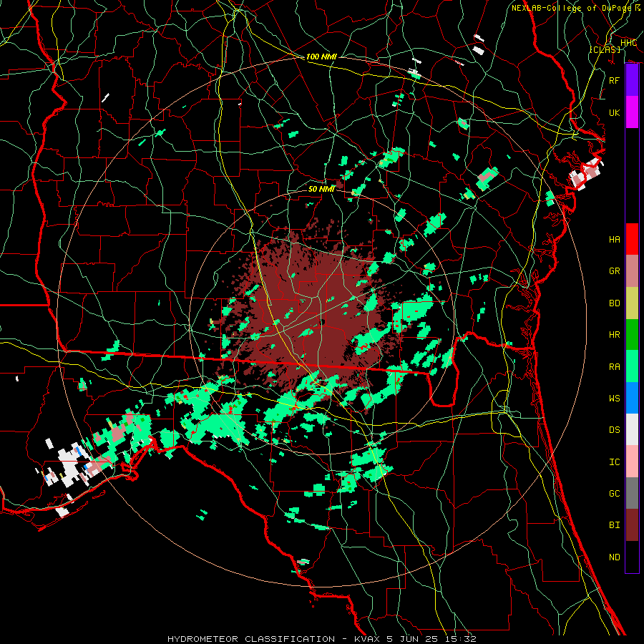Image resolution: width=644 pixels, height=644 pixels.
Task: Click the 'KVAX' radar station identifier
Action: (x=369, y=639)
